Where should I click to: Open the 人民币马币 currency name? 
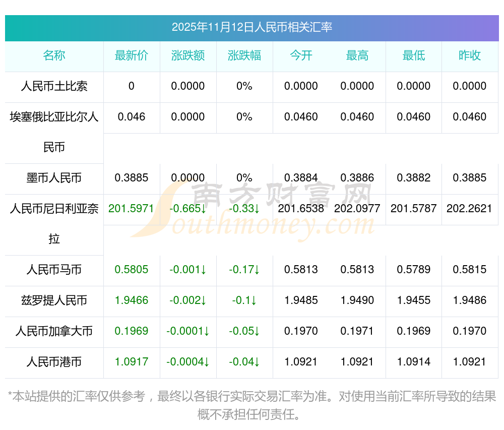(54, 270)
